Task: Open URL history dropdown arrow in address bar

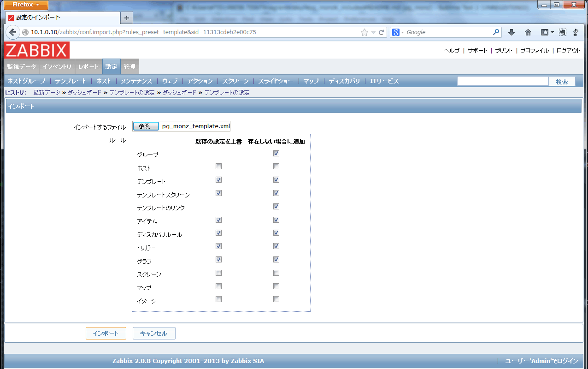Action: (374, 33)
